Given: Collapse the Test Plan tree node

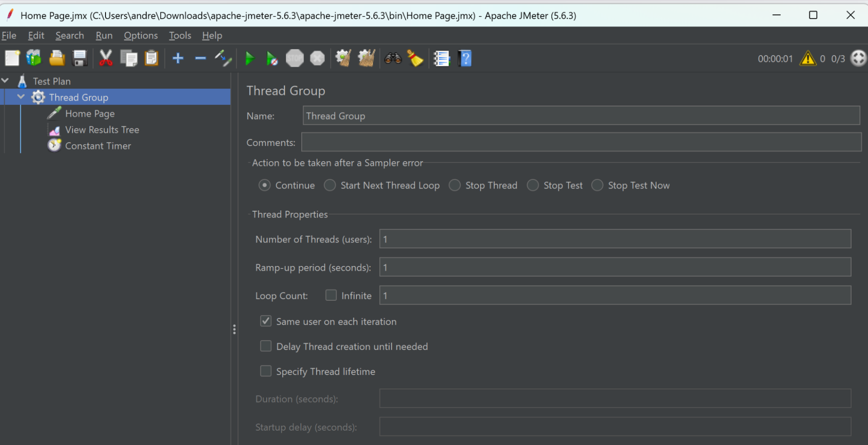Looking at the screenshot, I should click(x=5, y=80).
